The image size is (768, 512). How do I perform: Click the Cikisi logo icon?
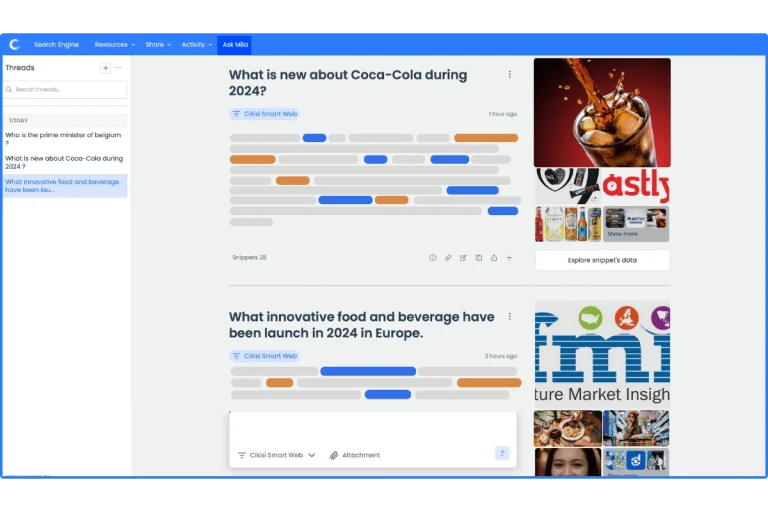click(x=14, y=44)
